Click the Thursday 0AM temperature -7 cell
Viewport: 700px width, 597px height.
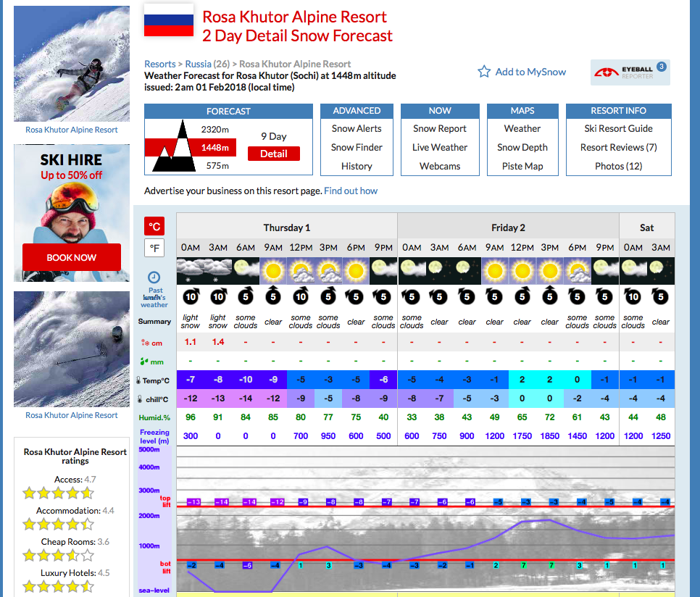190,380
